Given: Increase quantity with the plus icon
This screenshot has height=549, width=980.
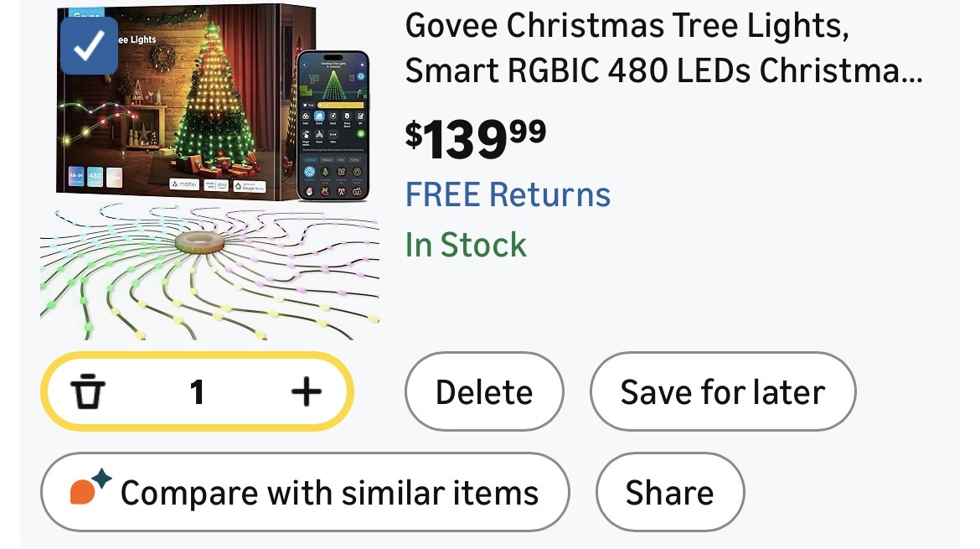Looking at the screenshot, I should (x=306, y=391).
